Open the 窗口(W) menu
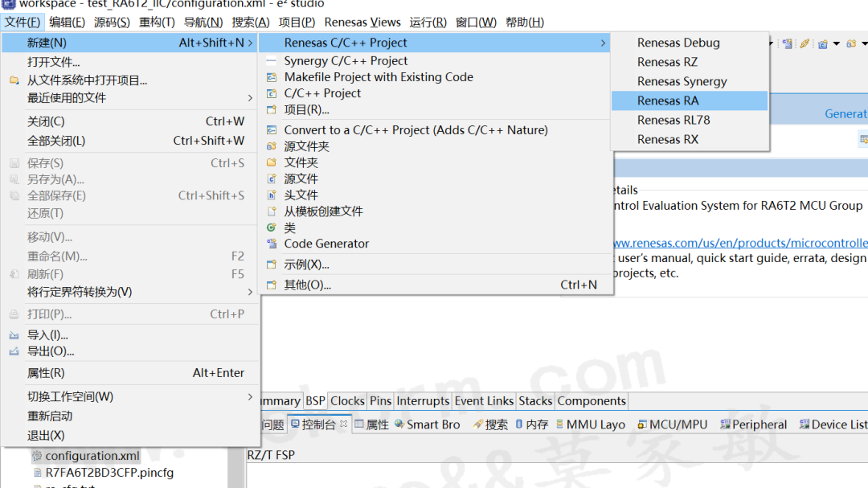This screenshot has width=868, height=488. 476,23
